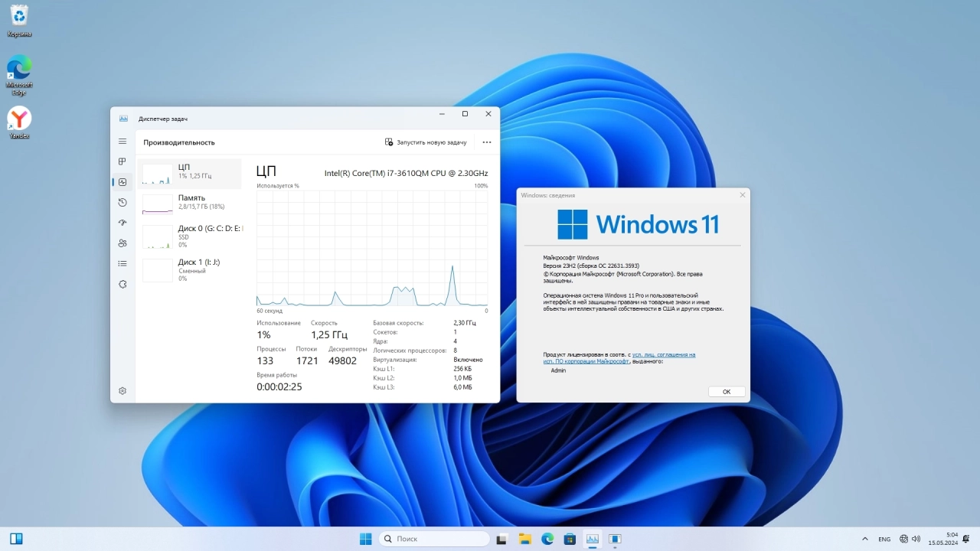
Task: Click the volume tray icon
Action: (x=916, y=539)
